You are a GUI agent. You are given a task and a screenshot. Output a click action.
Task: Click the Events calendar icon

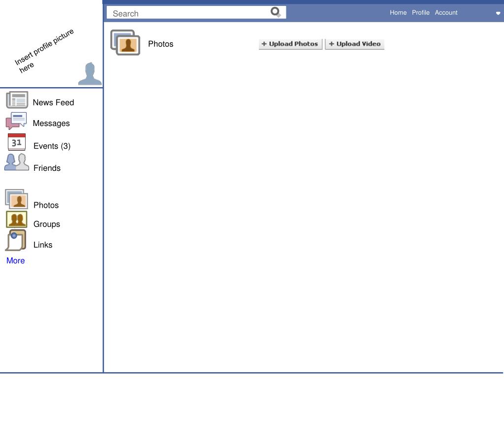point(17,142)
